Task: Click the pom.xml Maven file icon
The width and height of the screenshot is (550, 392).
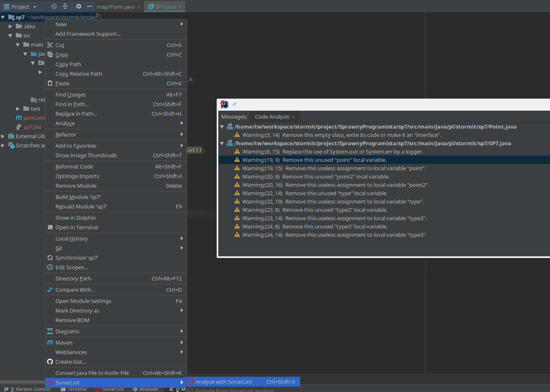Action: [x=19, y=118]
